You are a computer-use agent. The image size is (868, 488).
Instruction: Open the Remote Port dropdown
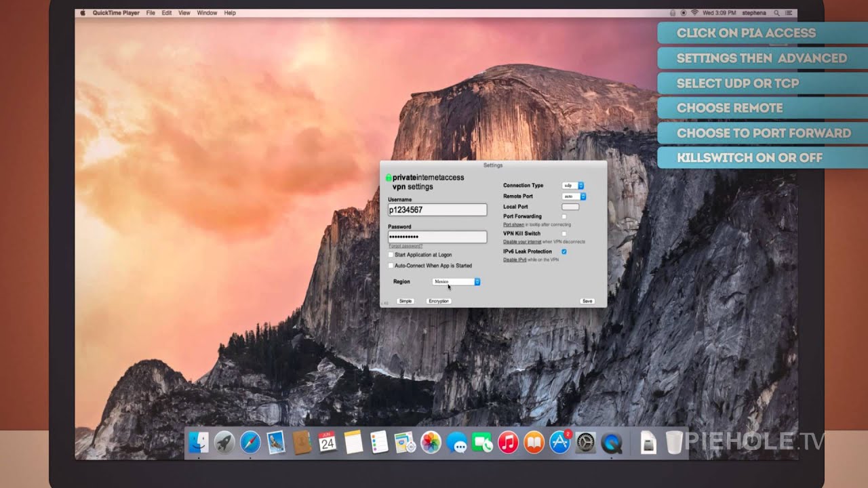[x=574, y=197]
